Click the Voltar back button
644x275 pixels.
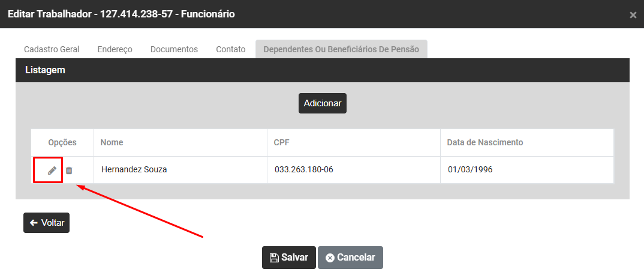(x=47, y=223)
